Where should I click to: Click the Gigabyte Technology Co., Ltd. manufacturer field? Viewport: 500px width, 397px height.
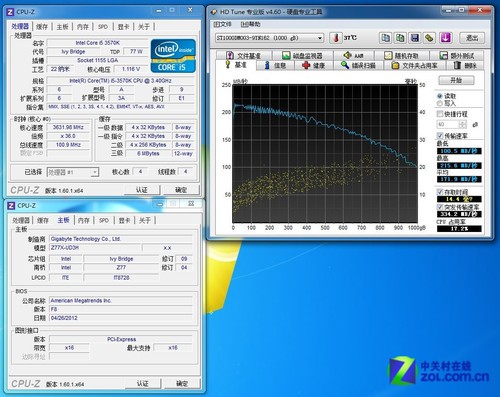(121, 239)
